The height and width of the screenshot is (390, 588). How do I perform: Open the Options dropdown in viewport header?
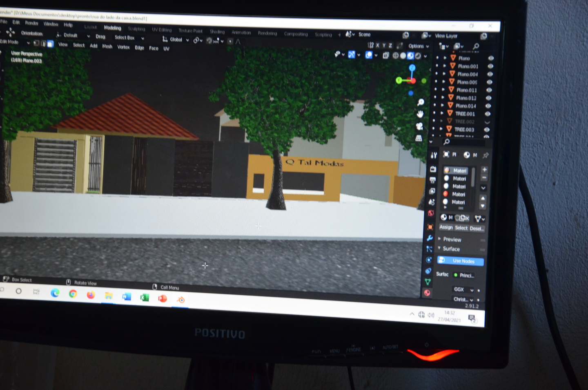click(x=419, y=46)
